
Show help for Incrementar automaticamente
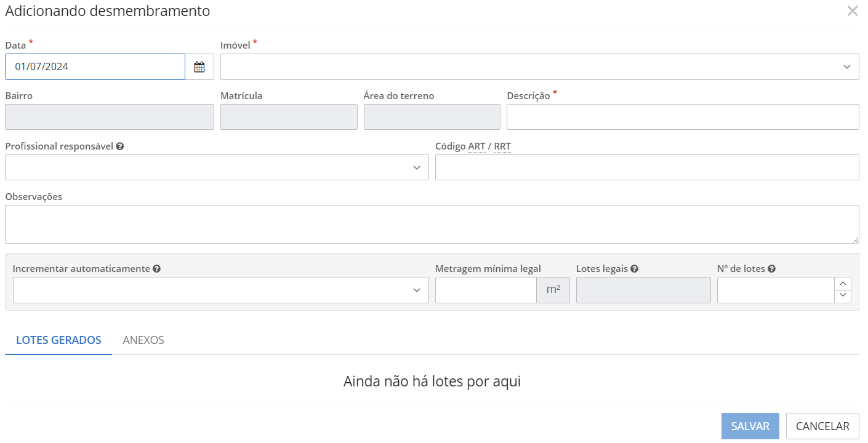(157, 269)
